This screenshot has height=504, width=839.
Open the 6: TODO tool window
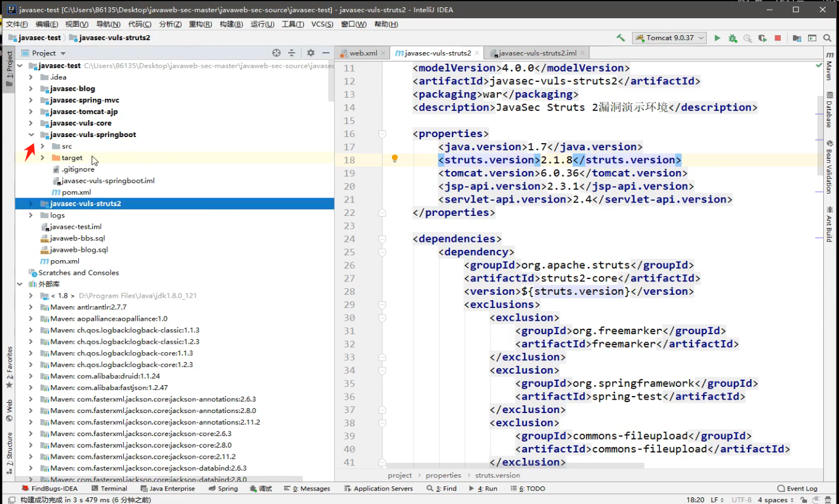[x=528, y=488]
